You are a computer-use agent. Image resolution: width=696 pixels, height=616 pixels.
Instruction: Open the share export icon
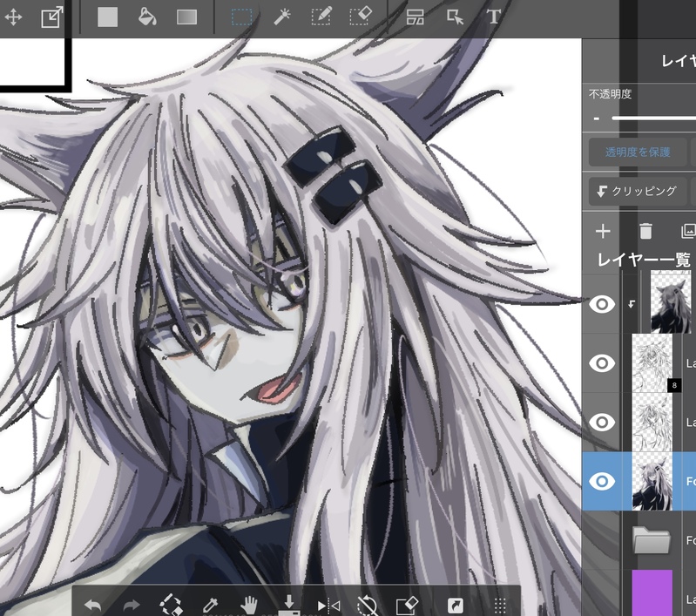[456, 606]
